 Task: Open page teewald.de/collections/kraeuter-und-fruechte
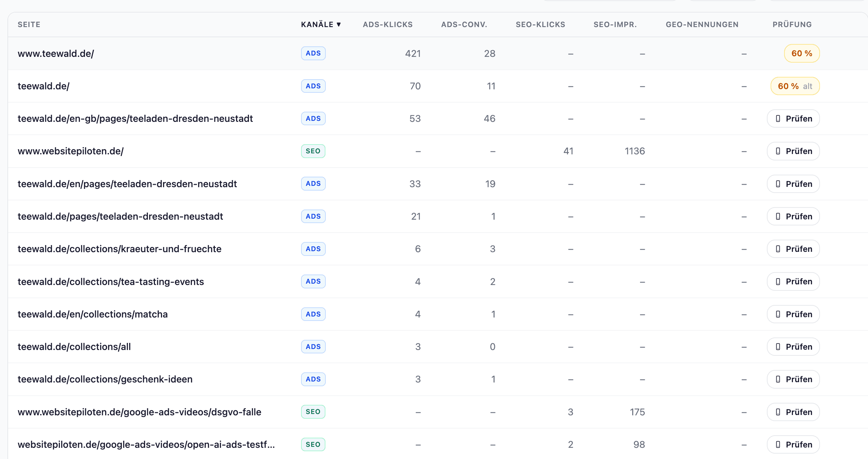pyautogui.click(x=119, y=249)
